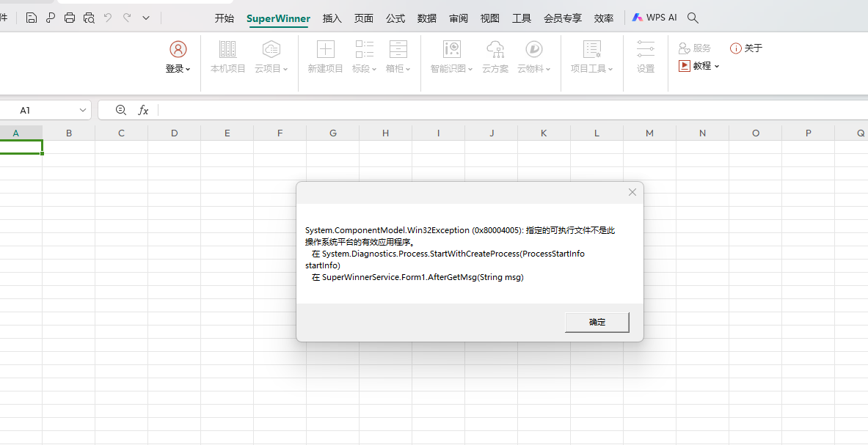
Task: Select the SuperWinner ribbon tab
Action: (278, 18)
